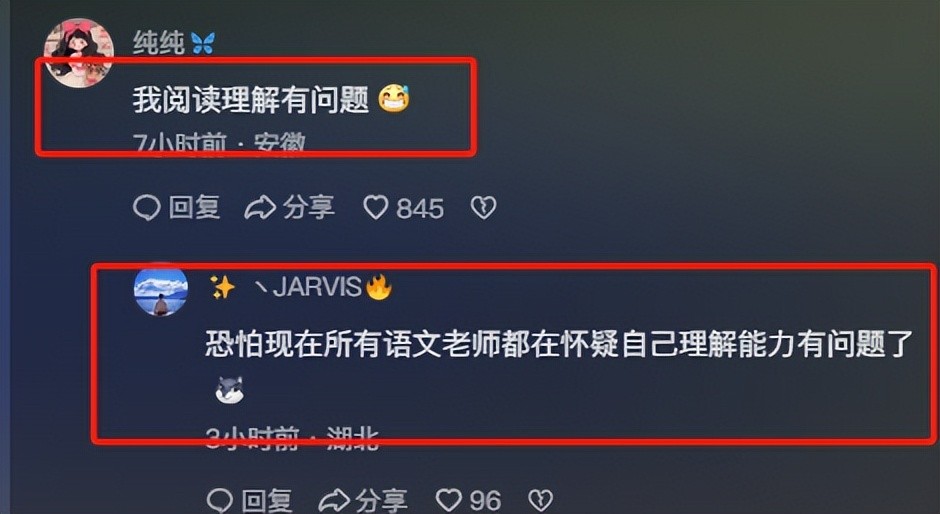940x514 pixels.
Task: Open the username JARVIS
Action: 317,288
